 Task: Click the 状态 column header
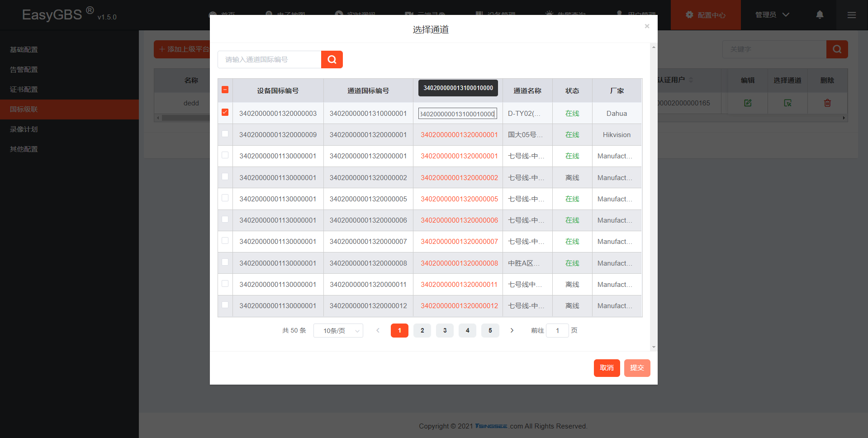572,90
